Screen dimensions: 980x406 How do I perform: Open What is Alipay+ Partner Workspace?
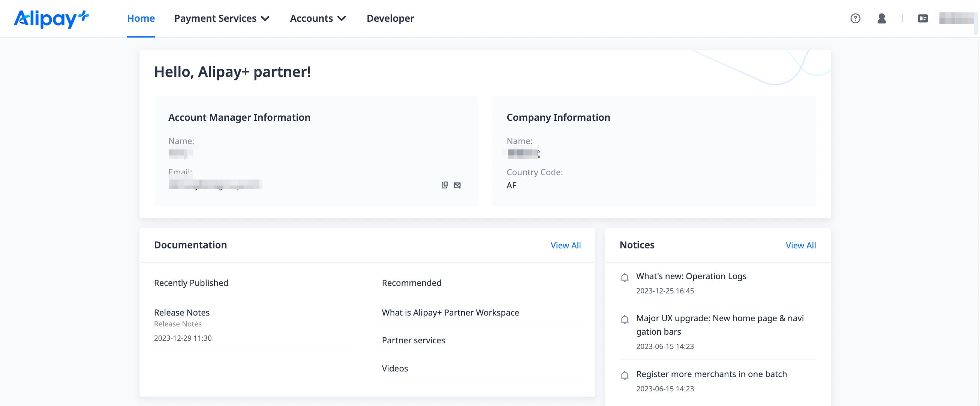[x=450, y=312]
